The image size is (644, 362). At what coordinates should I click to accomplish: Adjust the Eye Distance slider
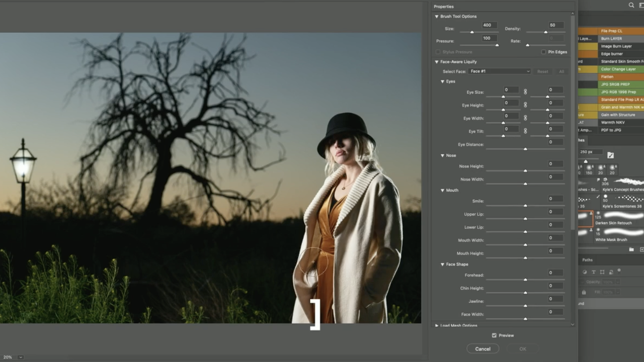click(x=525, y=149)
